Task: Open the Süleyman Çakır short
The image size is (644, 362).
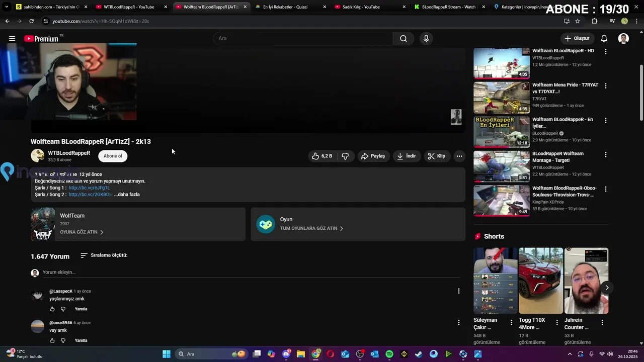Action: tap(496, 281)
